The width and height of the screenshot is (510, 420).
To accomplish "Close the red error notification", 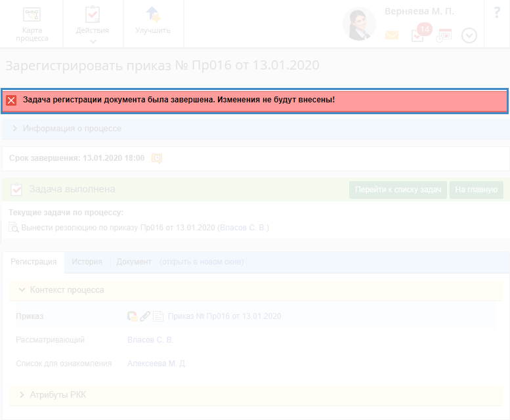I will [11, 100].
